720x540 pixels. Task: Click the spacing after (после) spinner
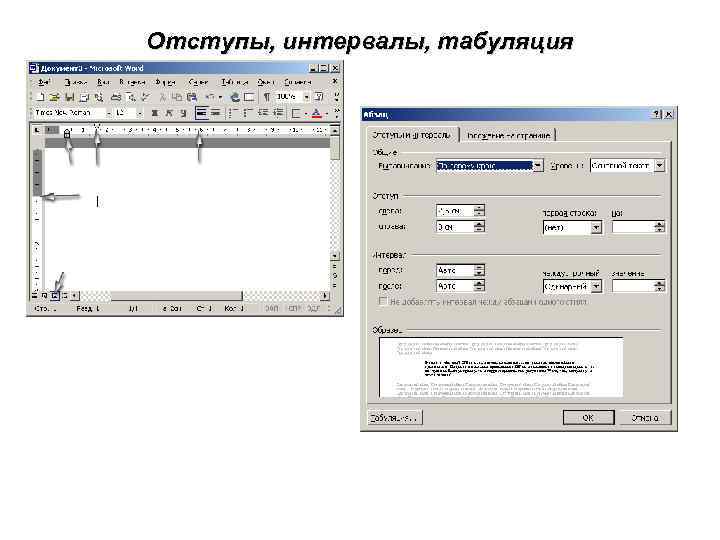pos(479,286)
